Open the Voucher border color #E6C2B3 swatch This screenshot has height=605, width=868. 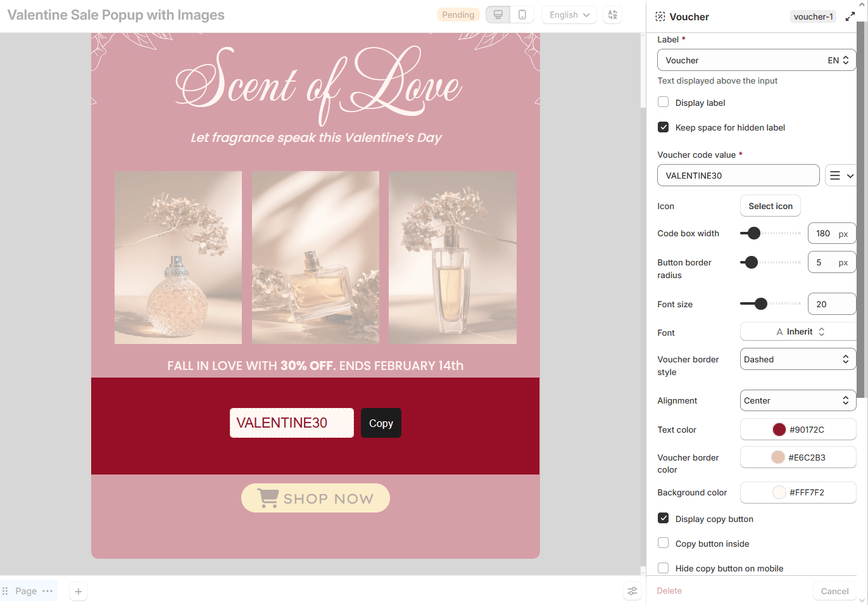pos(798,457)
